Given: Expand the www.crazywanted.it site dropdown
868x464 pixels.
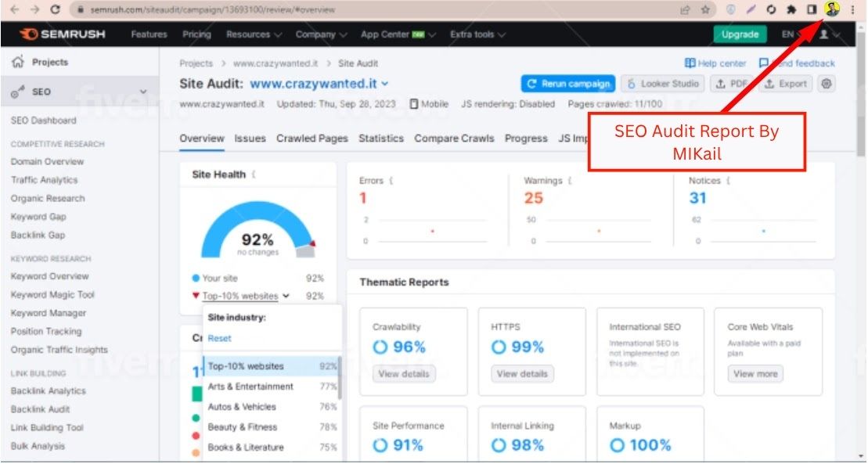Looking at the screenshot, I should coord(384,84).
